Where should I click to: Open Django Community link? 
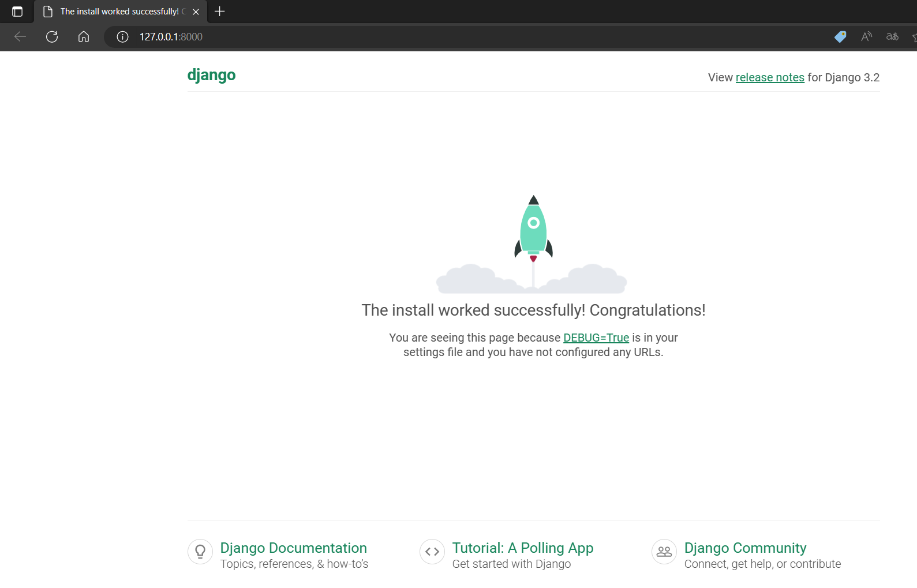[746, 548]
